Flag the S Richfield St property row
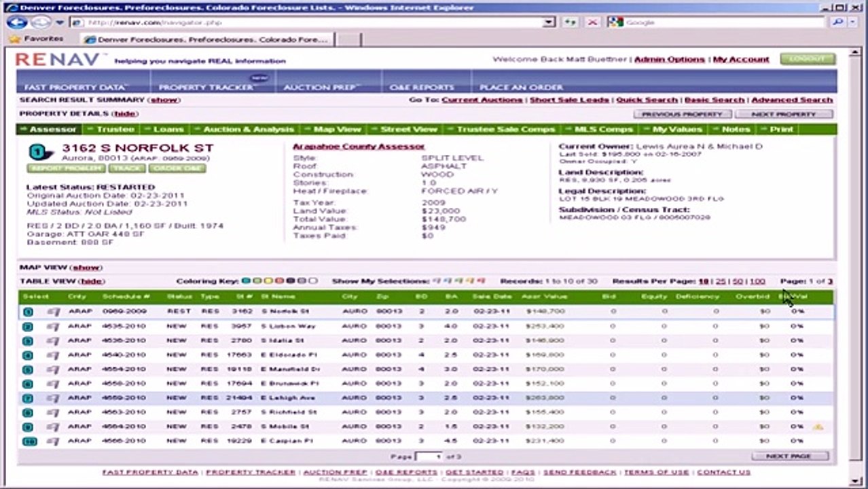Viewport: 868px width, 489px height. pos(54,412)
